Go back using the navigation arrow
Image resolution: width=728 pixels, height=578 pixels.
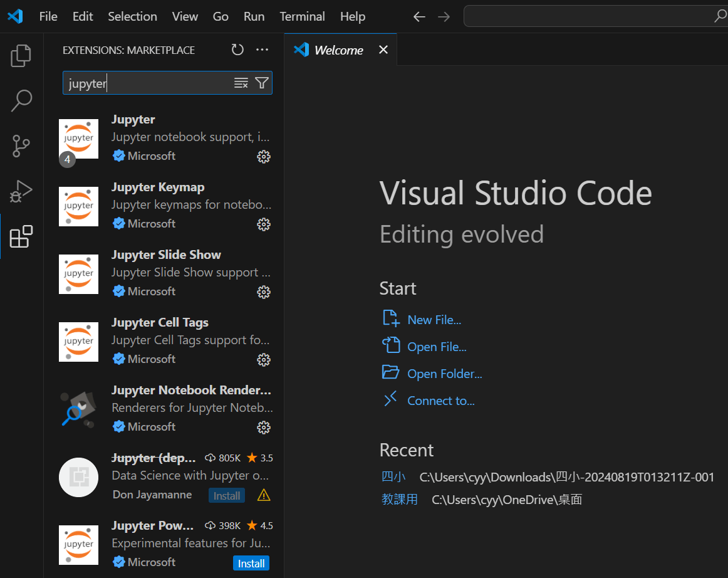coord(419,17)
